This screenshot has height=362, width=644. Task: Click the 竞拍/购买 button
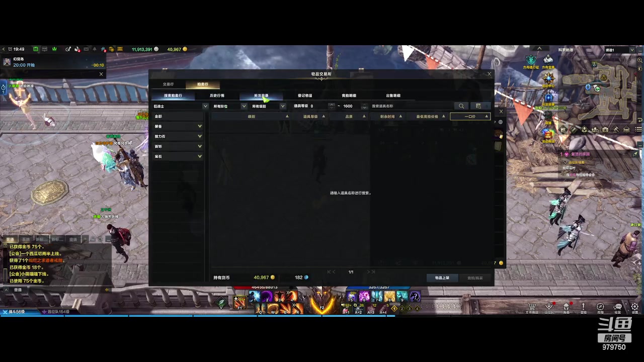475,278
